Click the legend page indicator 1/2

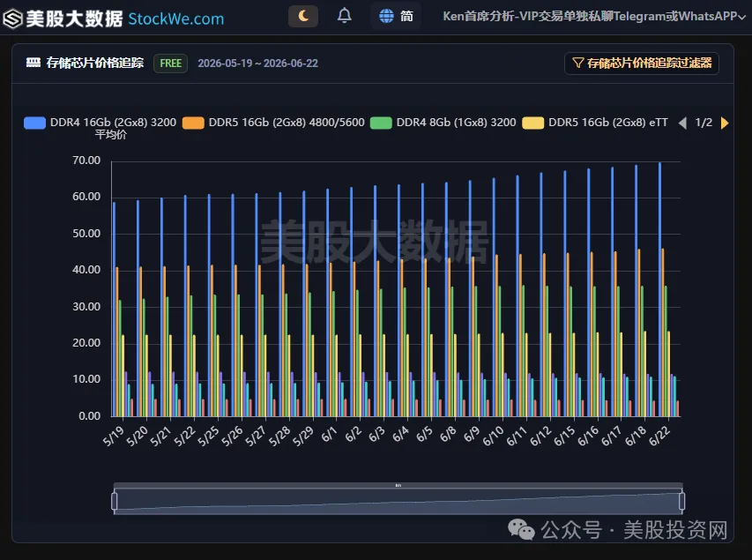tap(704, 123)
